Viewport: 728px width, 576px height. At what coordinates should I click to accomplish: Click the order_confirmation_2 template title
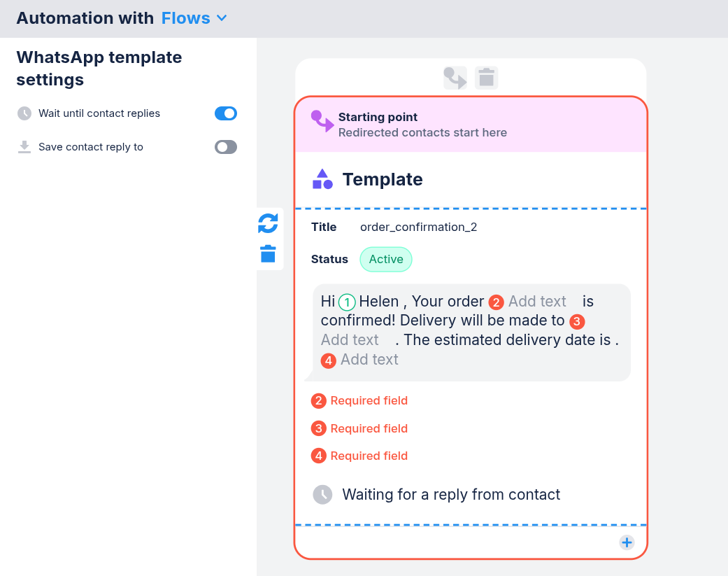(x=418, y=227)
